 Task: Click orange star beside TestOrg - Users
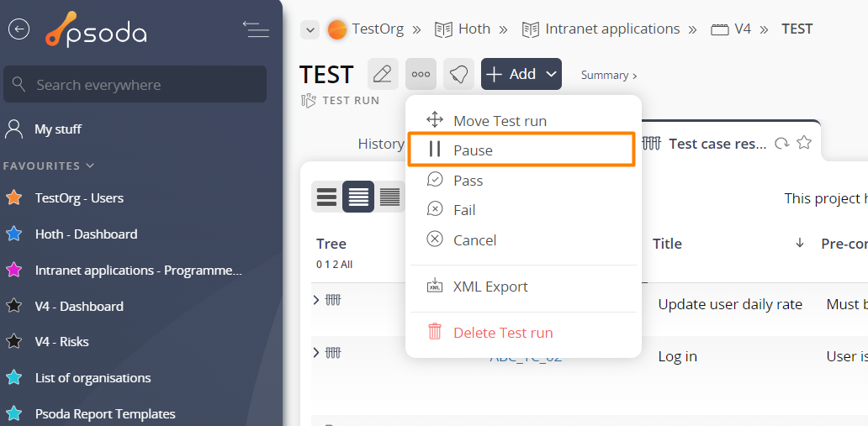click(13, 197)
